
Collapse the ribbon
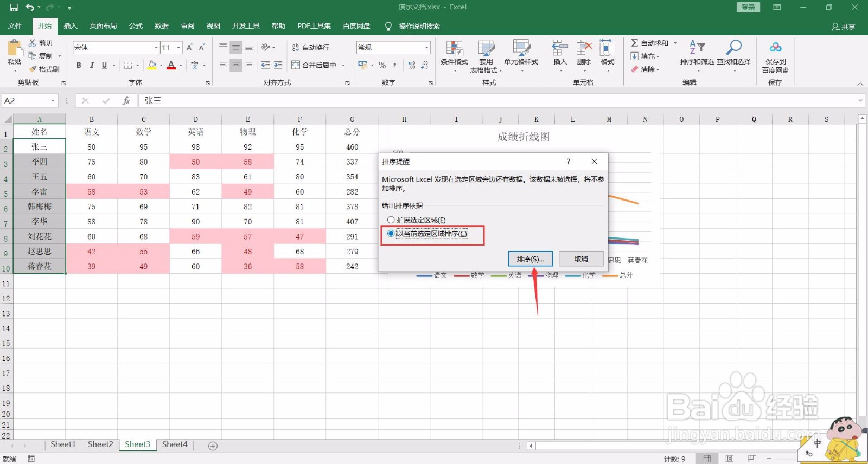[x=860, y=83]
